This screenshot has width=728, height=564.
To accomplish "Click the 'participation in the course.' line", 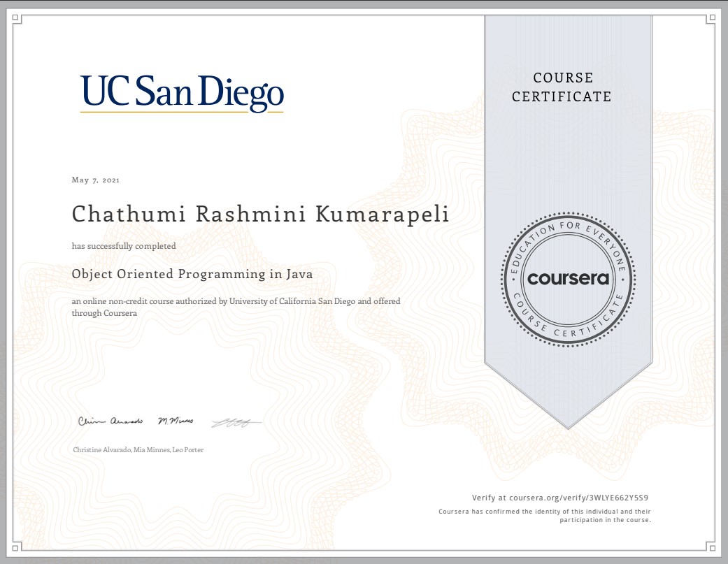I will (x=606, y=520).
